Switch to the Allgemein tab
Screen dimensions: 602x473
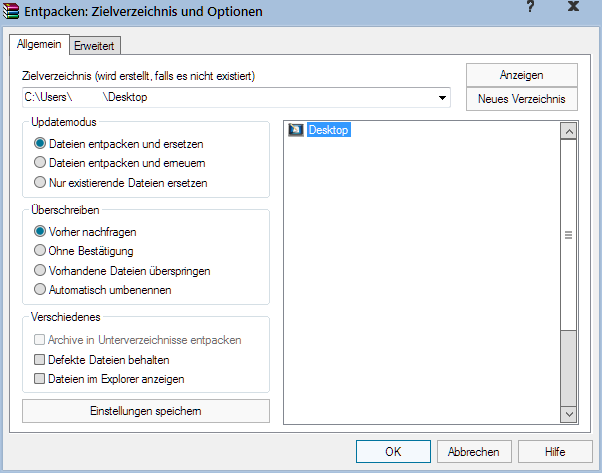coord(40,44)
